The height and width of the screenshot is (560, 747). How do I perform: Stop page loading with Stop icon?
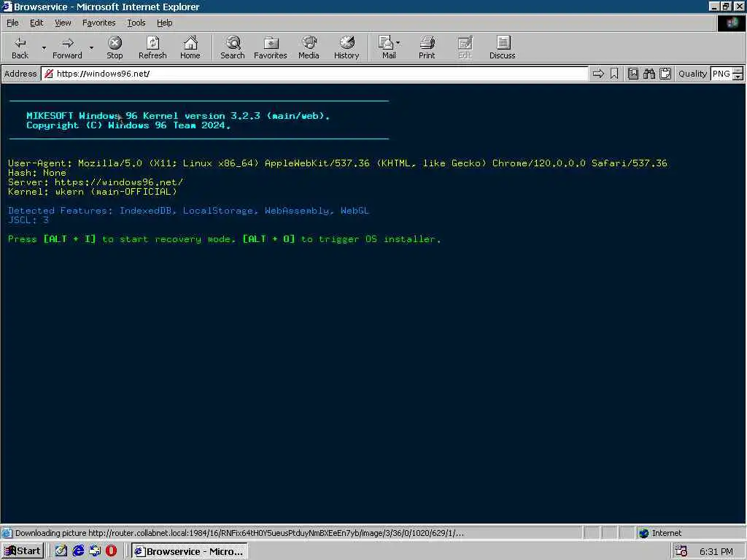[115, 47]
